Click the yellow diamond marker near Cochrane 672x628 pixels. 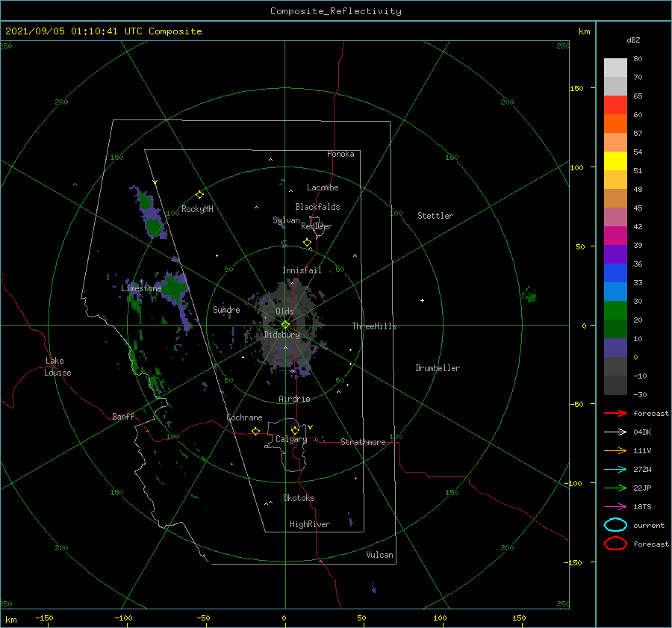256,431
